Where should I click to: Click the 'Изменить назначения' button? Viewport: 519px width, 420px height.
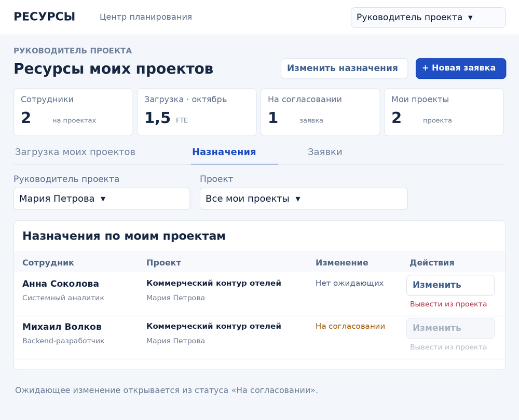(344, 68)
